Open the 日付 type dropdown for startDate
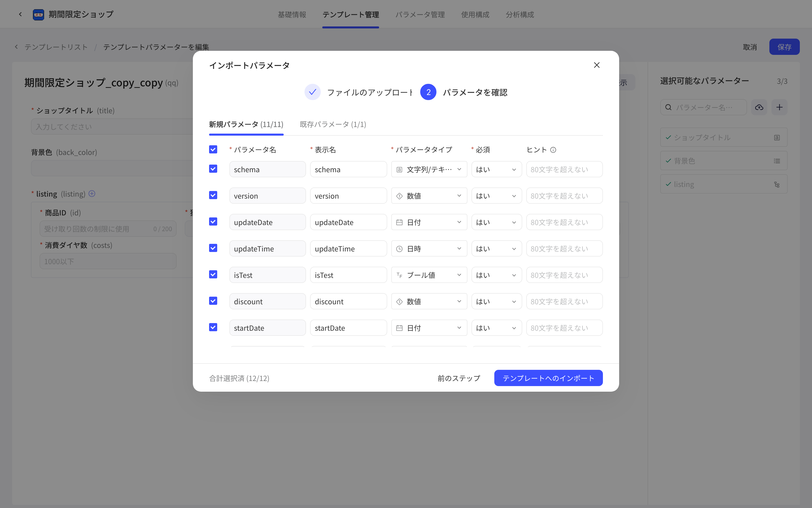Viewport: 812px width, 508px height. coord(429,328)
